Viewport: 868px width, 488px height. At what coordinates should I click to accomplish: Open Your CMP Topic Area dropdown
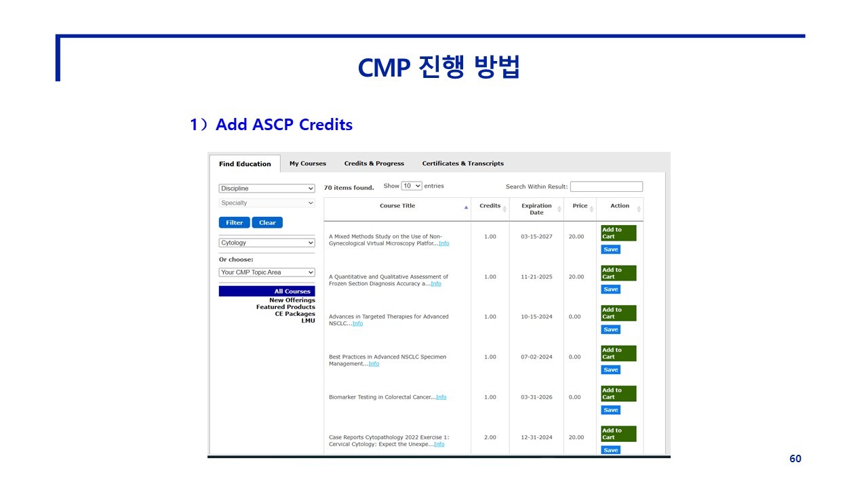[x=267, y=272]
